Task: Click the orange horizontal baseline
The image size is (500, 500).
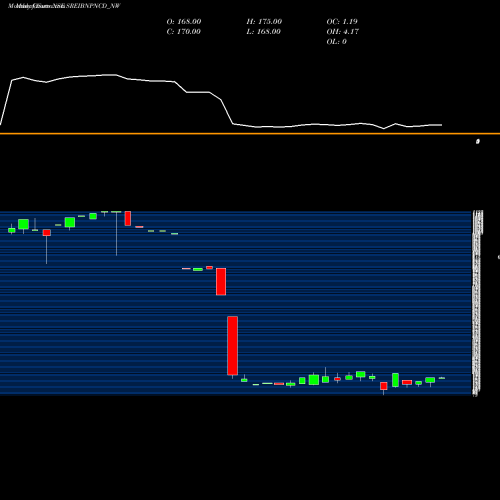Action: pyautogui.click(x=250, y=134)
